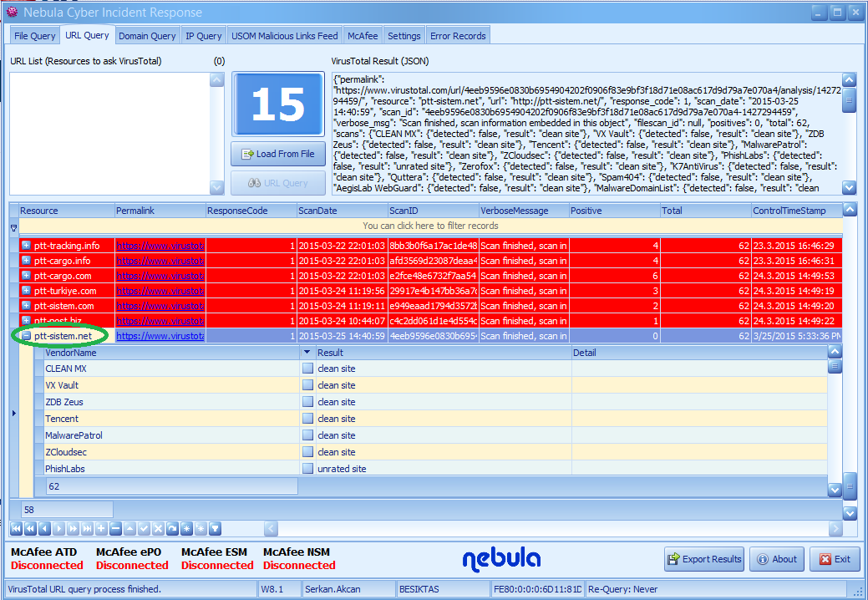
Task: Open the About dialog
Action: tap(777, 559)
